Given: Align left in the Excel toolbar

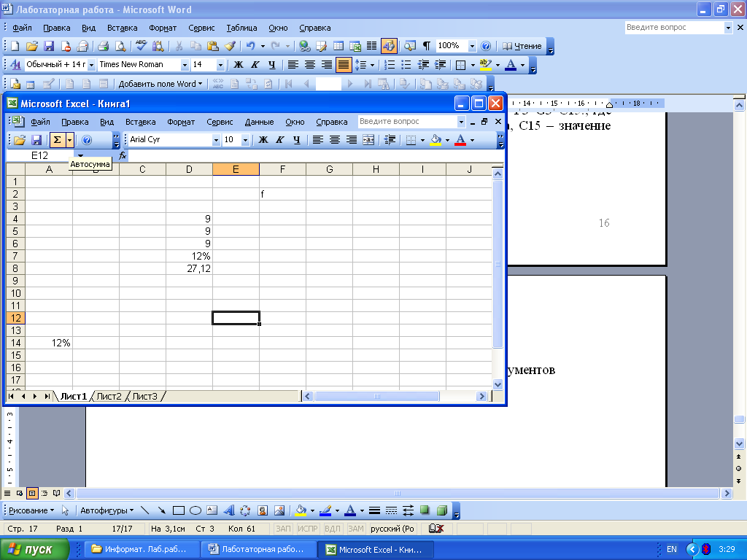Looking at the screenshot, I should coord(318,139).
